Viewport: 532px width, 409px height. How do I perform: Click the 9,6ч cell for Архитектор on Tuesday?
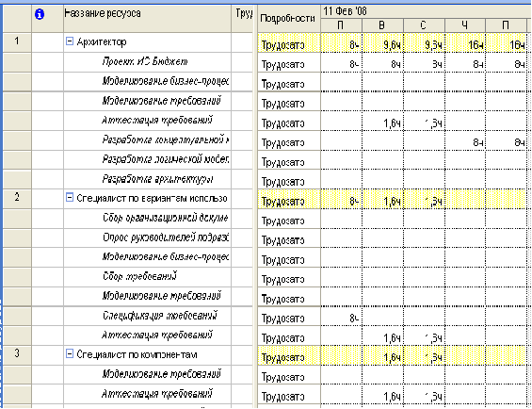point(382,42)
